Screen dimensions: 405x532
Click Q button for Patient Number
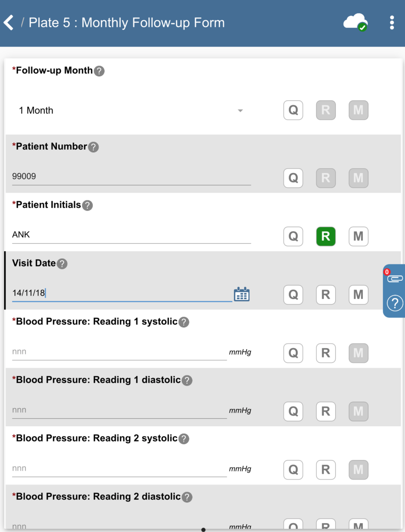pos(293,178)
